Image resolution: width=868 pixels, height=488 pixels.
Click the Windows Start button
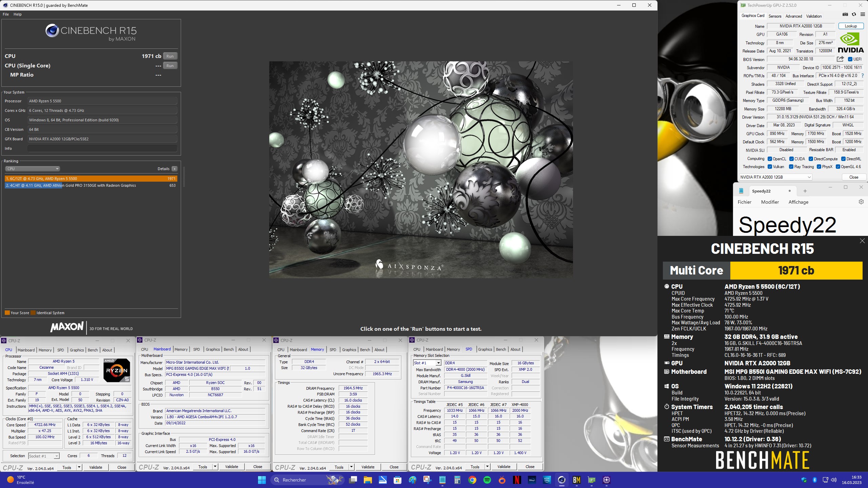pyautogui.click(x=262, y=480)
